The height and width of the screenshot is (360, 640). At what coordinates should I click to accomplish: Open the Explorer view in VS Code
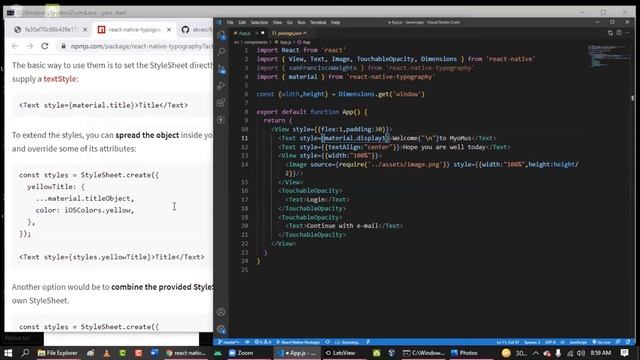coord(221,35)
